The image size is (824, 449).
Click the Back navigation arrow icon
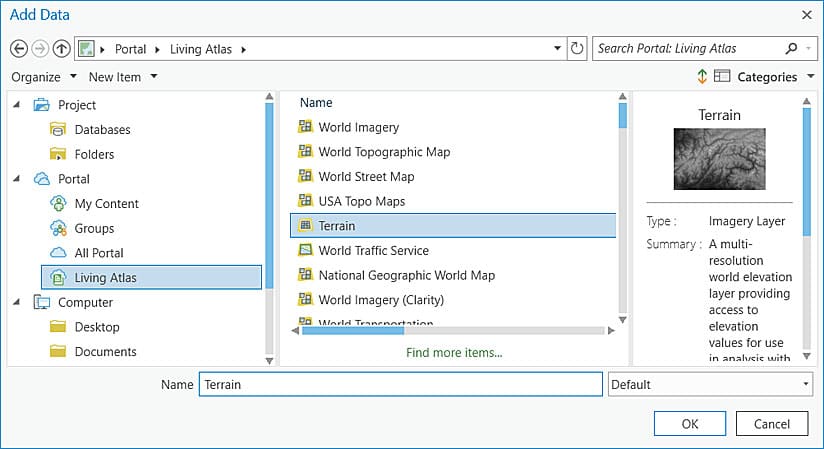coord(18,48)
